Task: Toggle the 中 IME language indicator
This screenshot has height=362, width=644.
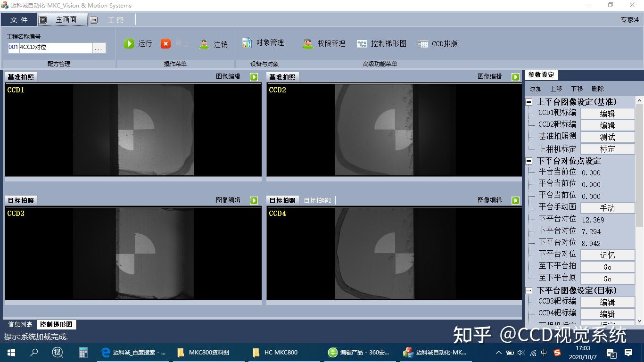Action: 544,353
